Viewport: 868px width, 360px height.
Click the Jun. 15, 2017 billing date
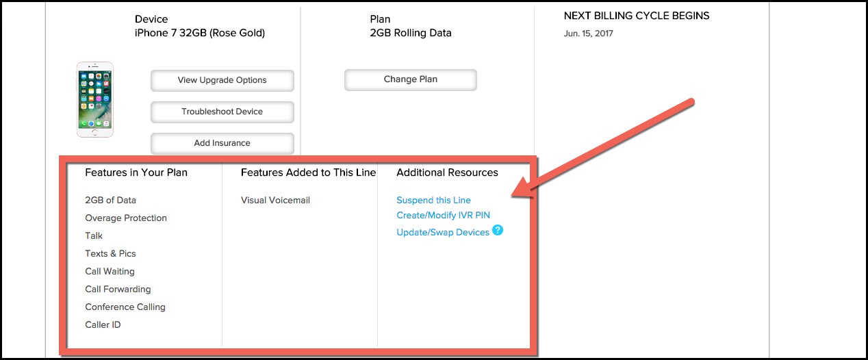click(589, 34)
